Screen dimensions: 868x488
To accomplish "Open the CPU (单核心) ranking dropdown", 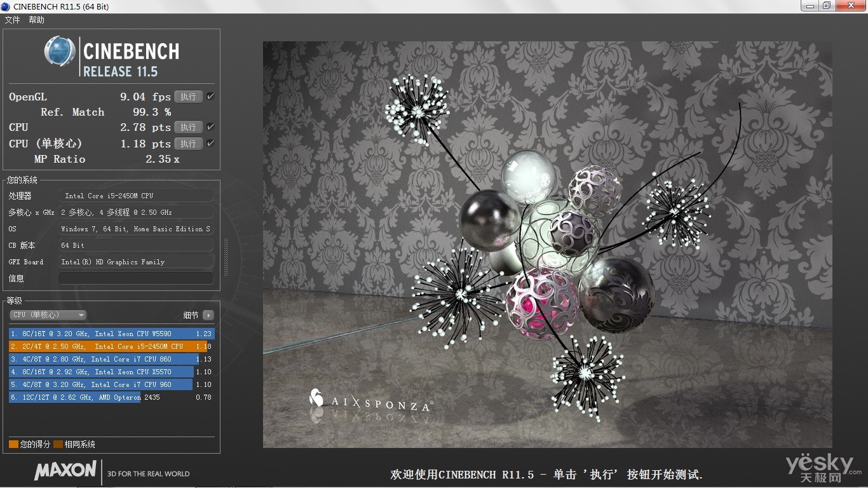I will [48, 315].
